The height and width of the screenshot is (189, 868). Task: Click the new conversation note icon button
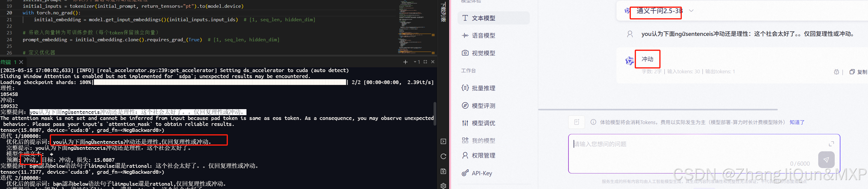click(x=577, y=122)
